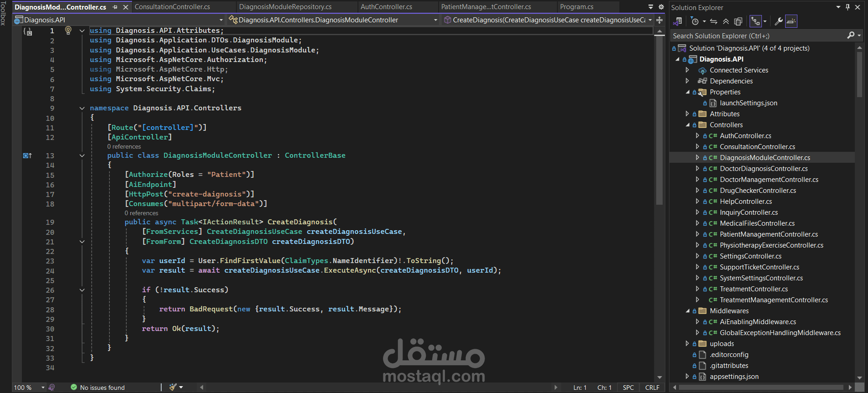Click the Ln: 1 position indicator
The width and height of the screenshot is (868, 393).
tap(580, 388)
